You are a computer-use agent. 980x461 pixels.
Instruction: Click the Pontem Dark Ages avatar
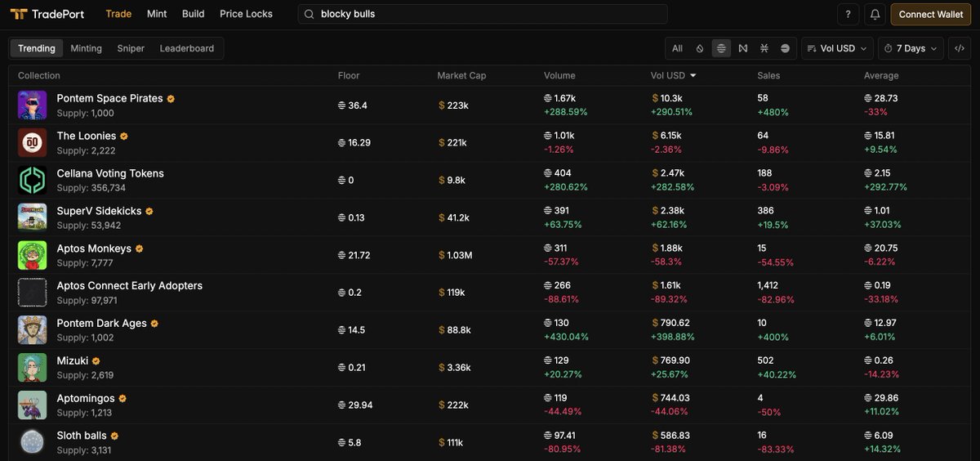pos(32,330)
